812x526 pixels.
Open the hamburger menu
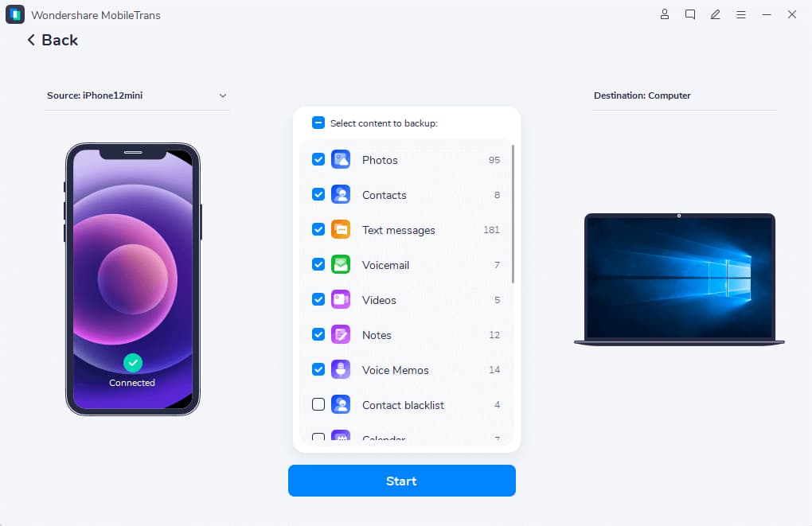[741, 14]
